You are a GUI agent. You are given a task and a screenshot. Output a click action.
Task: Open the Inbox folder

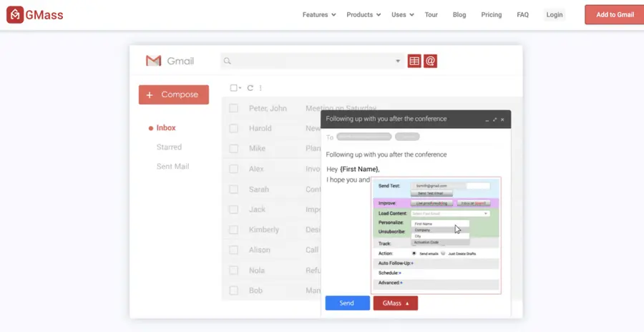point(165,128)
